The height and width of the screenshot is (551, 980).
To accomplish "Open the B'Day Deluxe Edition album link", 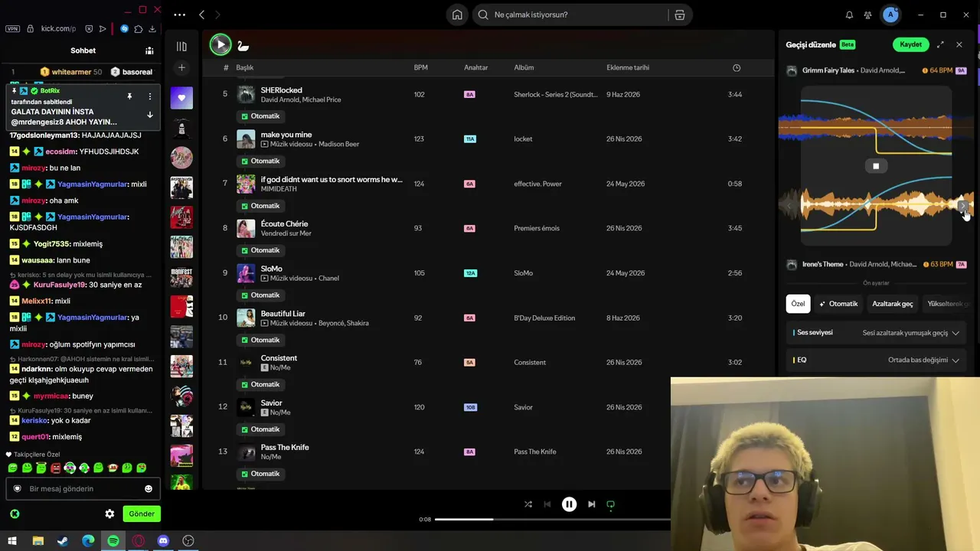I will [x=544, y=318].
